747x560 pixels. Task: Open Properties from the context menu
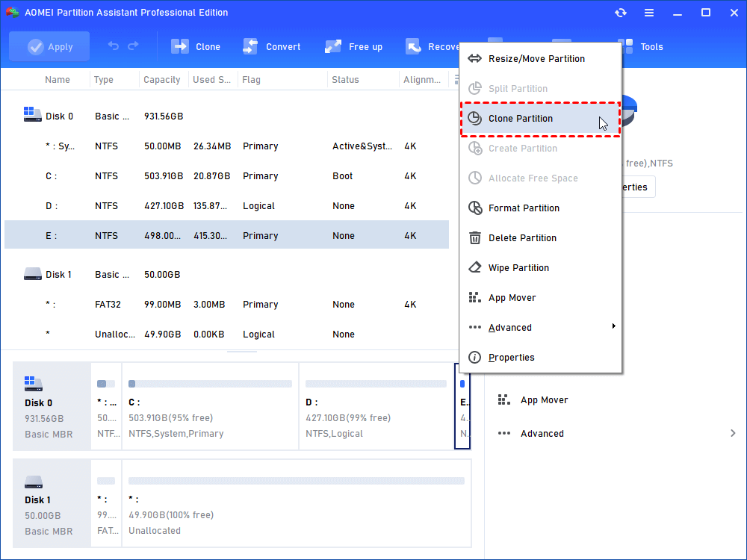coord(540,358)
